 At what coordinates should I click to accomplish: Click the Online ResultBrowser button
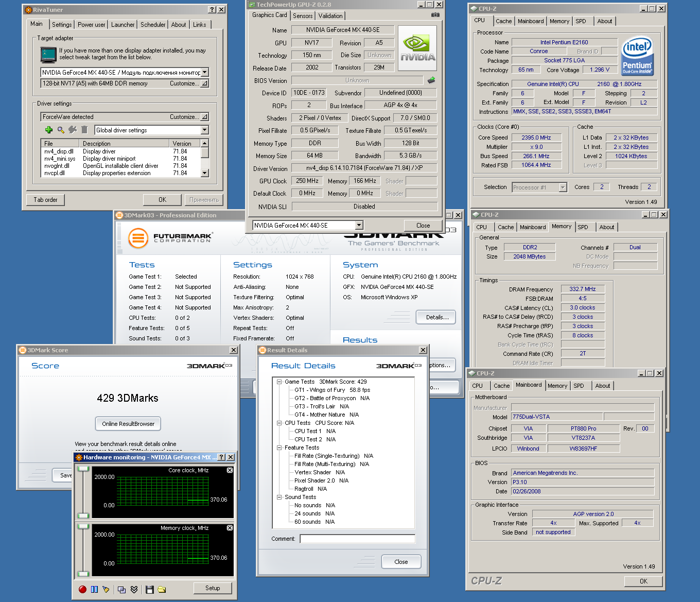pyautogui.click(x=128, y=424)
